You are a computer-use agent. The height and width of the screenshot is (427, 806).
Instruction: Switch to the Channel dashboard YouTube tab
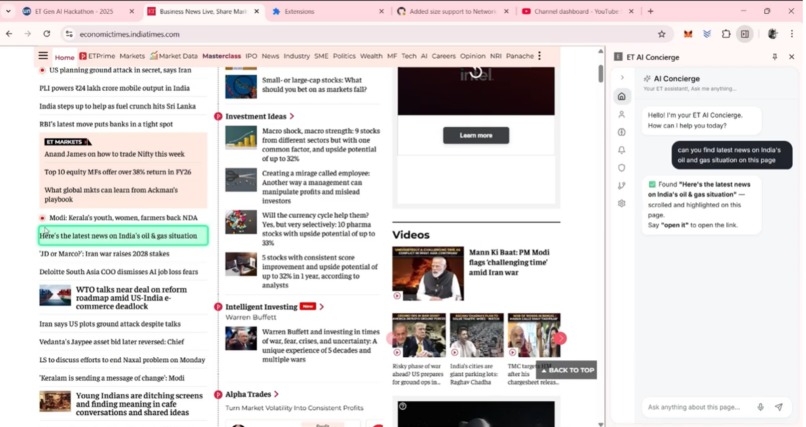coord(576,11)
